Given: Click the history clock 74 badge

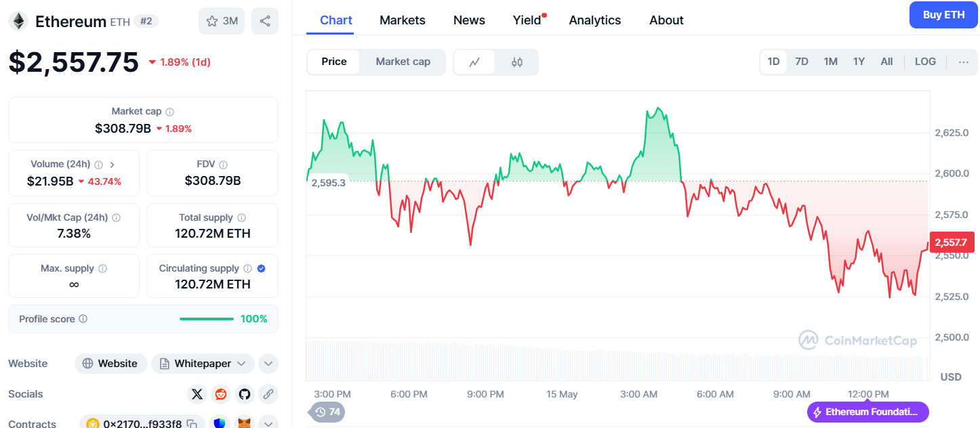Looking at the screenshot, I should coord(327,412).
